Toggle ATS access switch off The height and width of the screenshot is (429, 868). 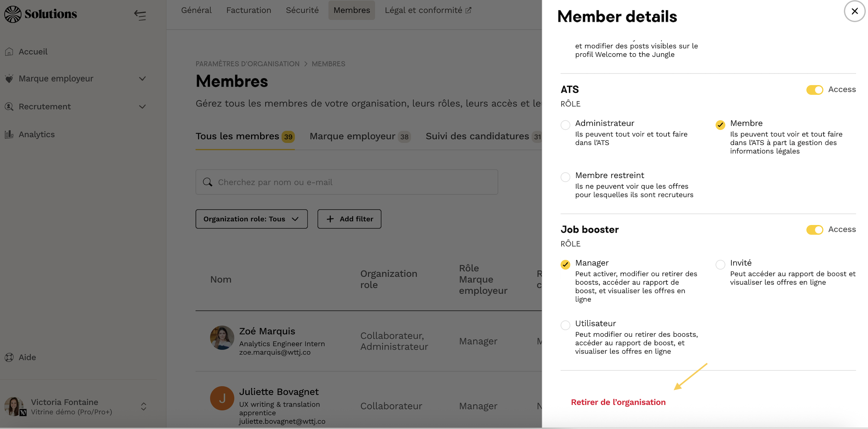pos(814,90)
